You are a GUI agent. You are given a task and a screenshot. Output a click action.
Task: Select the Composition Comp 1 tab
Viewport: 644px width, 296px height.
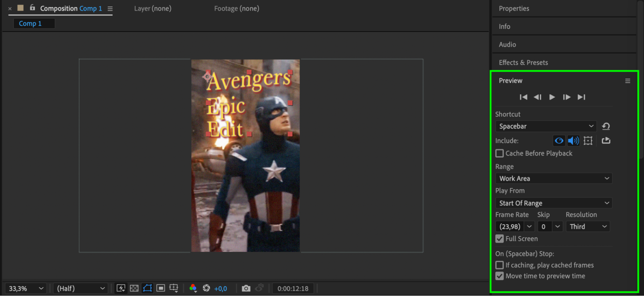click(71, 9)
